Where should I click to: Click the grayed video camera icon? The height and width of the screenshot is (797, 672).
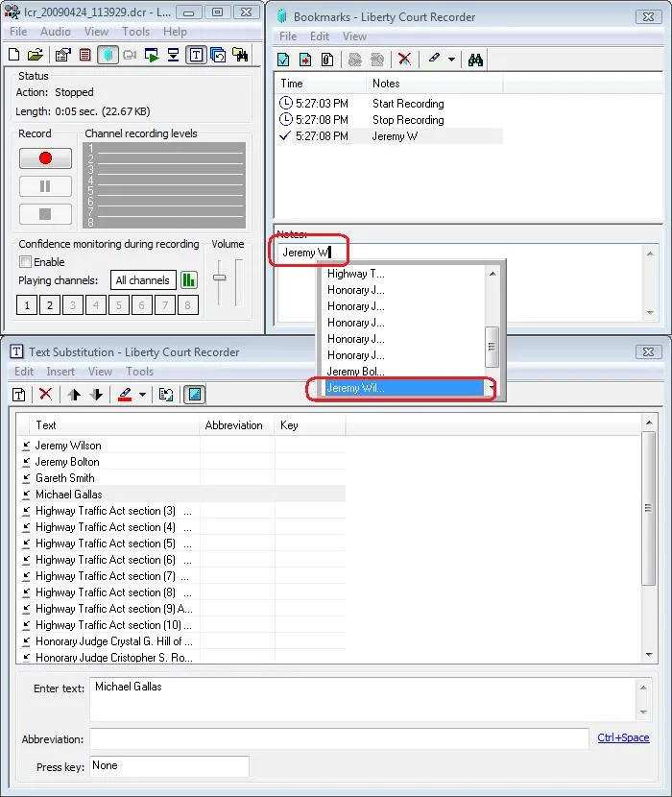click(x=130, y=55)
